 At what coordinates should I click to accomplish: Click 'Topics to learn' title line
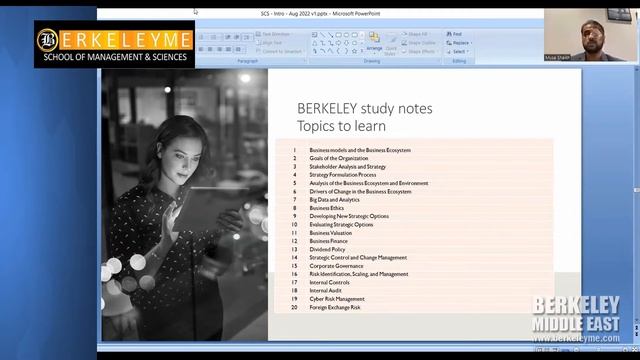pos(341,126)
